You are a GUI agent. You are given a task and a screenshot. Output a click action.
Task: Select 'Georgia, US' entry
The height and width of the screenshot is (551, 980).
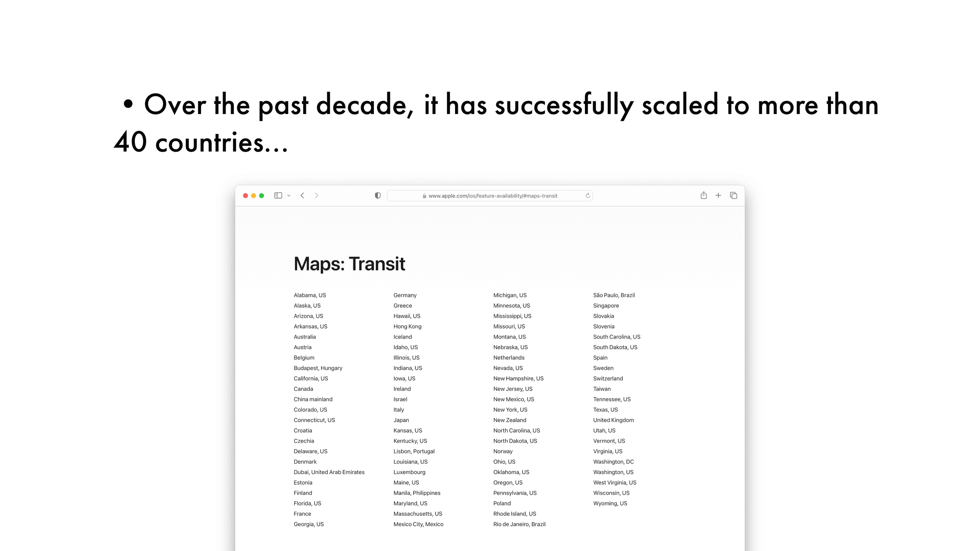(x=309, y=524)
